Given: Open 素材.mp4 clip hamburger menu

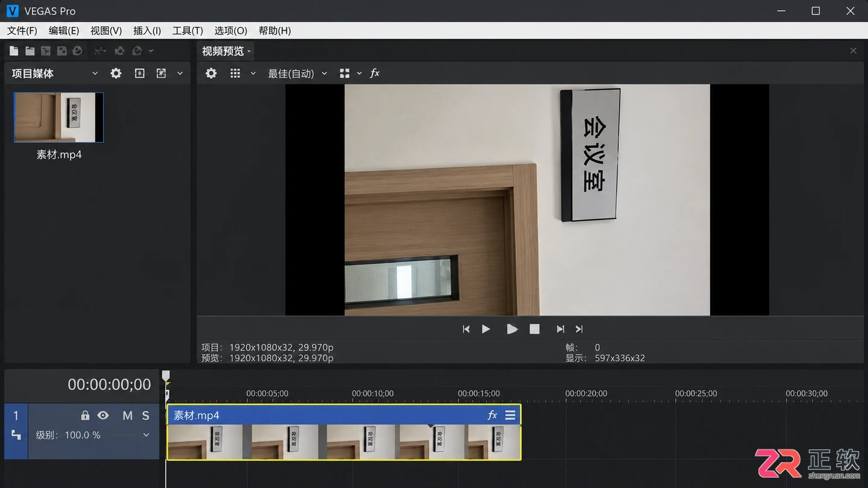Looking at the screenshot, I should coord(510,415).
